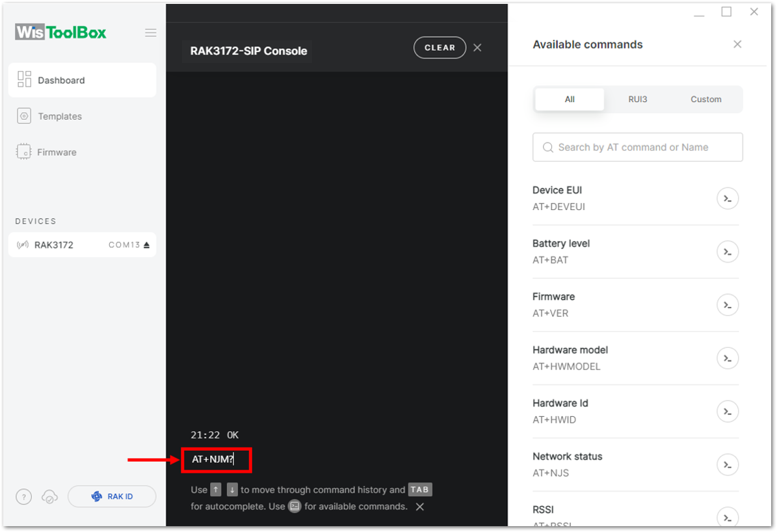Run the Hardware Id command
777x532 pixels.
click(728, 412)
